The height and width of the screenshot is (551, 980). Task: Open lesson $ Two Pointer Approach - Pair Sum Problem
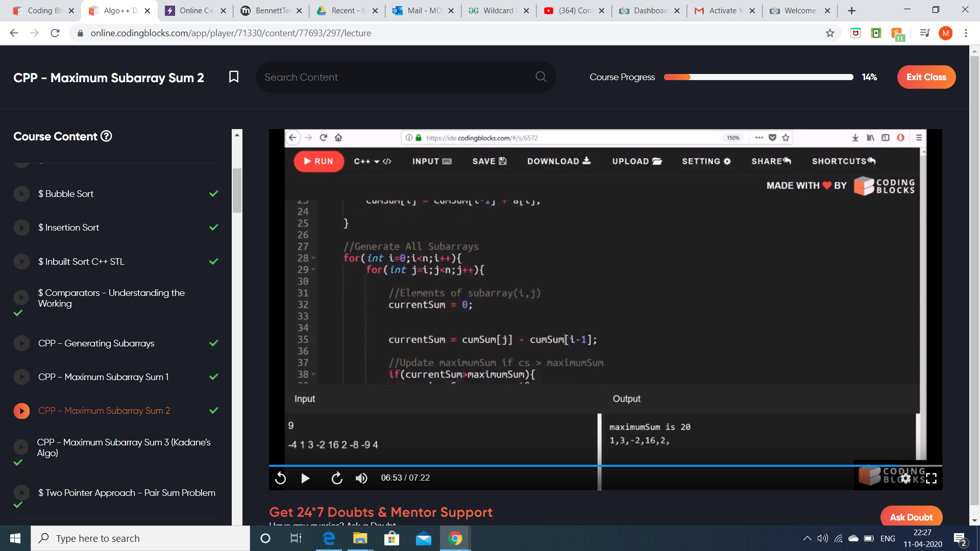pyautogui.click(x=127, y=493)
